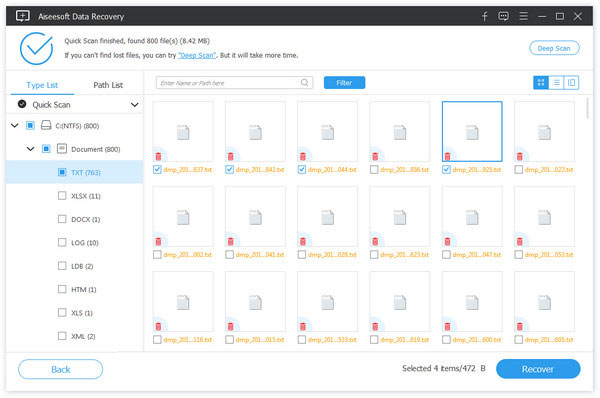Select the dmp_201...028.txt thumbnail
600x398 pixels.
tap(328, 216)
